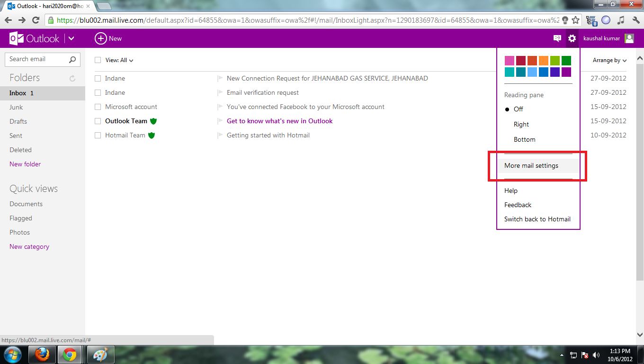Open Paint from the taskbar
Viewport: 644px width, 364px height.
[100, 355]
